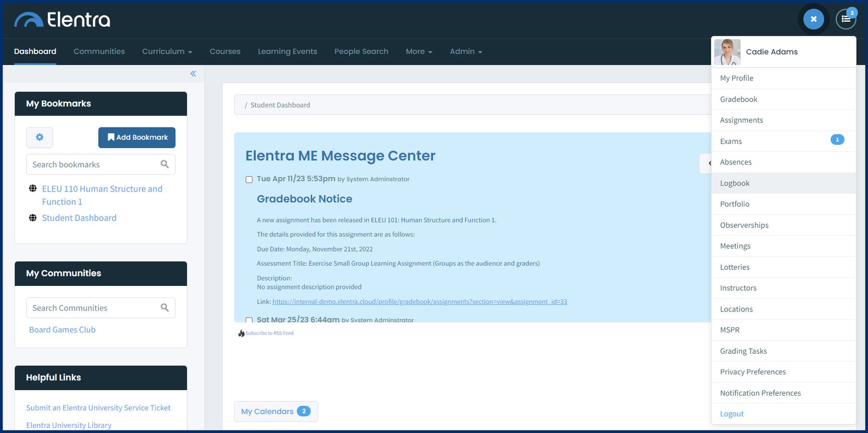Image resolution: width=868 pixels, height=433 pixels.
Task: Expand the More dropdown menu
Action: tap(419, 51)
